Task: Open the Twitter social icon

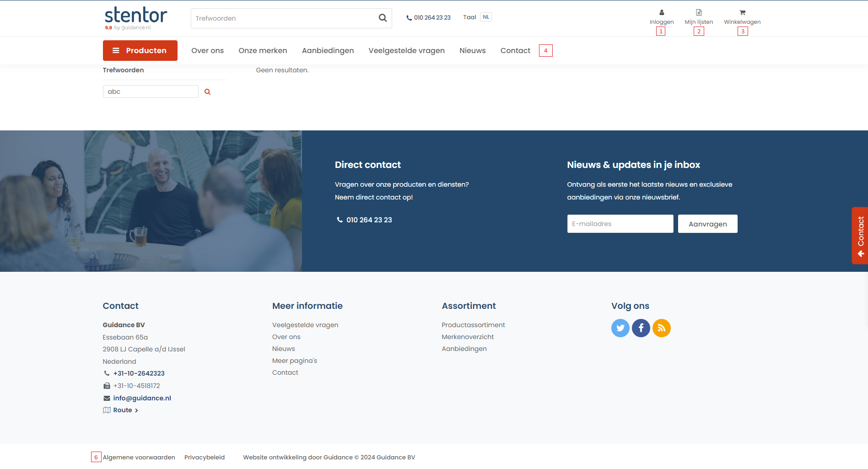Action: click(x=620, y=328)
